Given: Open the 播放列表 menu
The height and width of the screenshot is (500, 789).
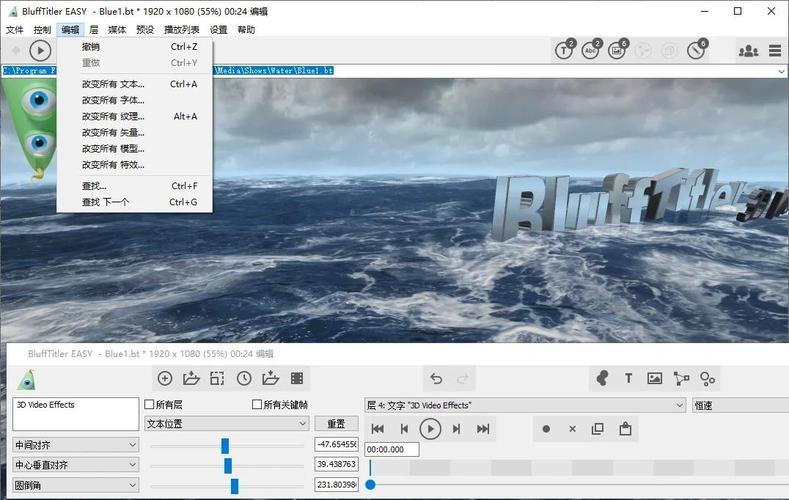Looking at the screenshot, I should [182, 30].
